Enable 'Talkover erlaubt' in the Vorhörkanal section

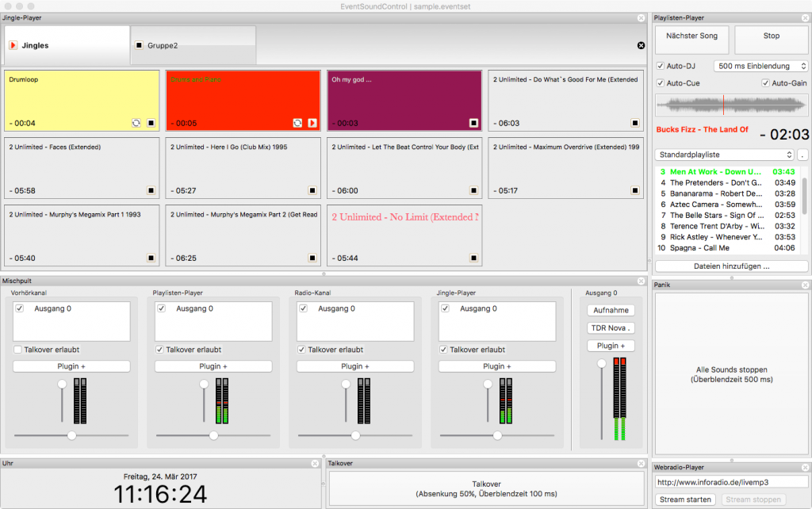(x=18, y=350)
